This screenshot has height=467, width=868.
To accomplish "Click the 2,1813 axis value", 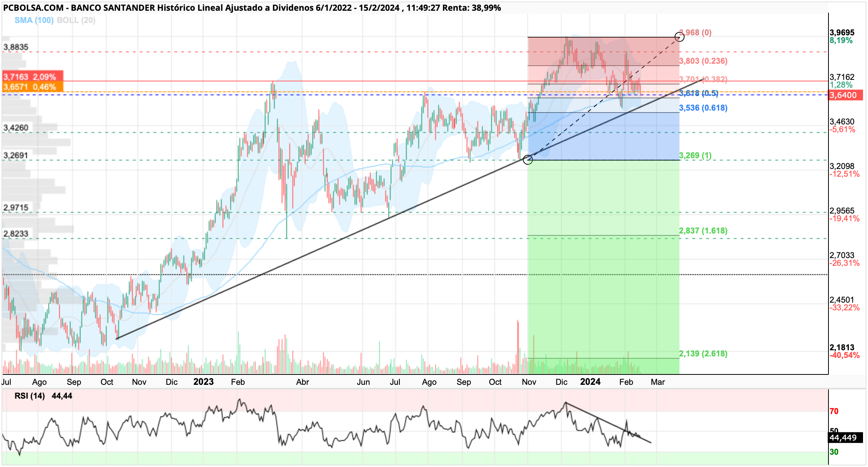I will [x=842, y=348].
